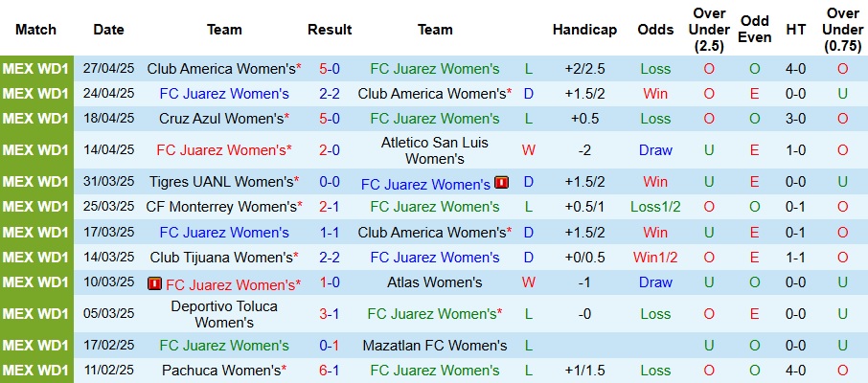Click the 6-1 result on 11/02/25
This screenshot has width=868, height=383.
[330, 371]
